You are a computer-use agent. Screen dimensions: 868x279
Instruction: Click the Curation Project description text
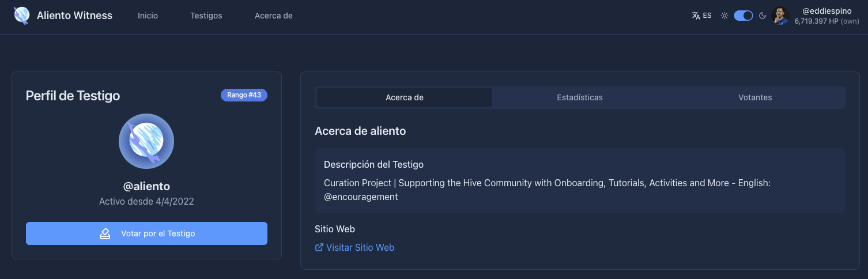point(548,190)
